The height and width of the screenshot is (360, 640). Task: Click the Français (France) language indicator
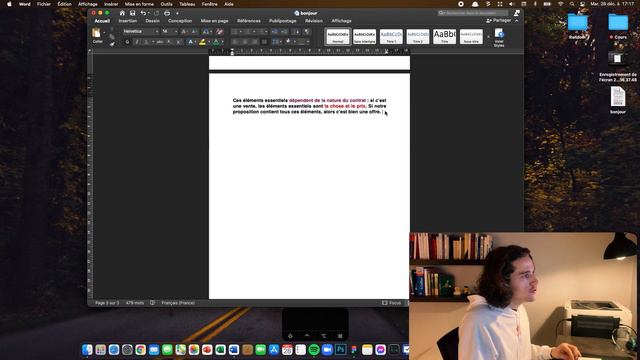tap(178, 303)
